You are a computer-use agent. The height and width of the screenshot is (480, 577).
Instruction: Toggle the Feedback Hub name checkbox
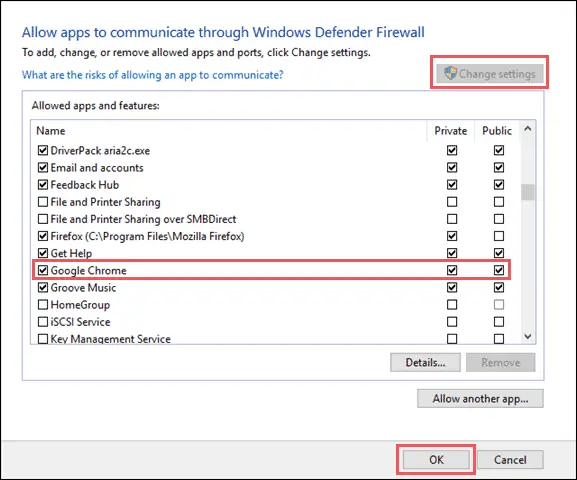(43, 184)
